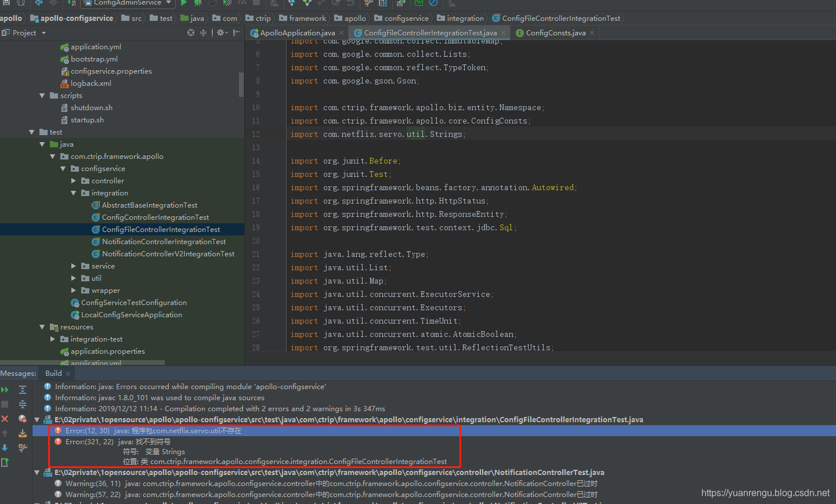This screenshot has height=504, width=836.
Task: Collapse the test folder
Action: coord(32,132)
